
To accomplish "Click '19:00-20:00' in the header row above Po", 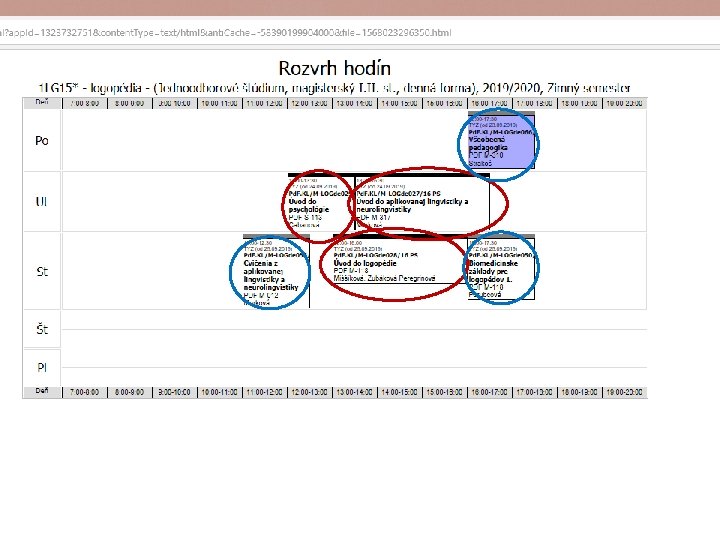I will point(624,104).
